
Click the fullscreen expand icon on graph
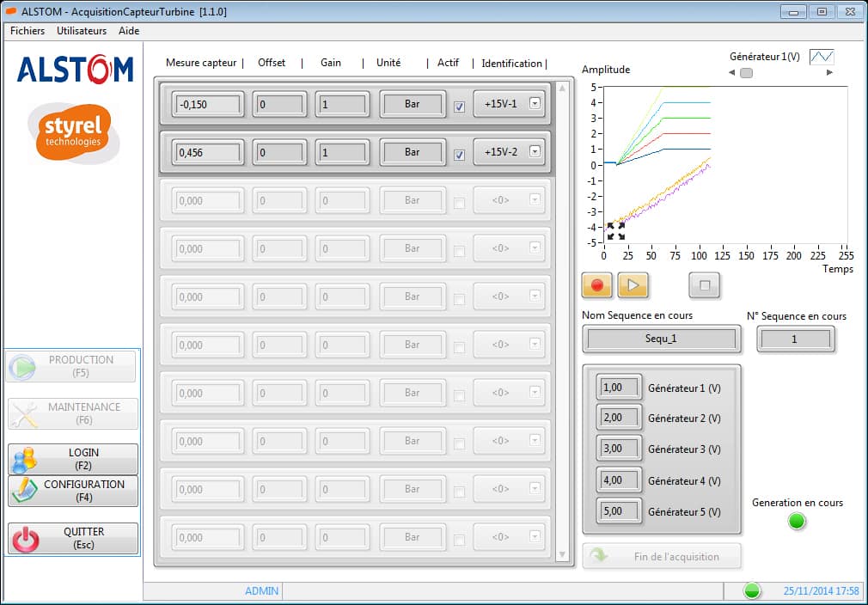coord(615,231)
